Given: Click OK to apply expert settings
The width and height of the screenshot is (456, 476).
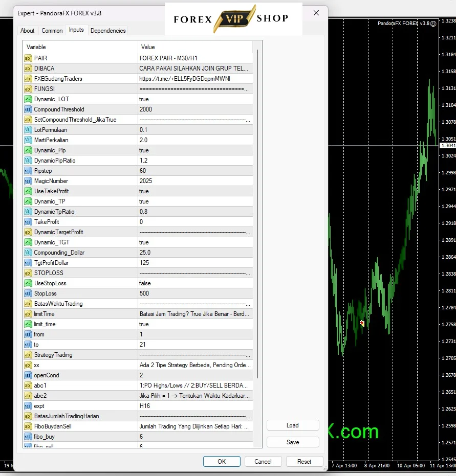Looking at the screenshot, I should pos(222,461).
